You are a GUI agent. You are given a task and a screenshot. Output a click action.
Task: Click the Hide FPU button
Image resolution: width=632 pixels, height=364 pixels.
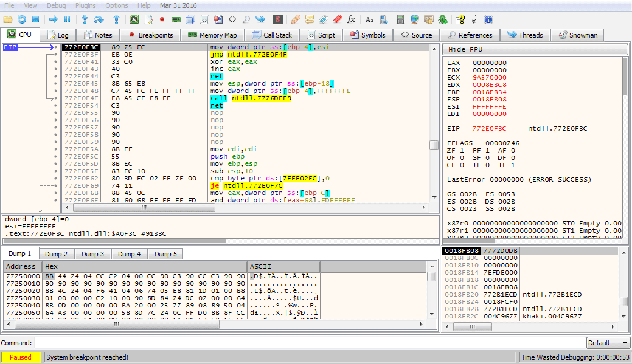click(535, 49)
